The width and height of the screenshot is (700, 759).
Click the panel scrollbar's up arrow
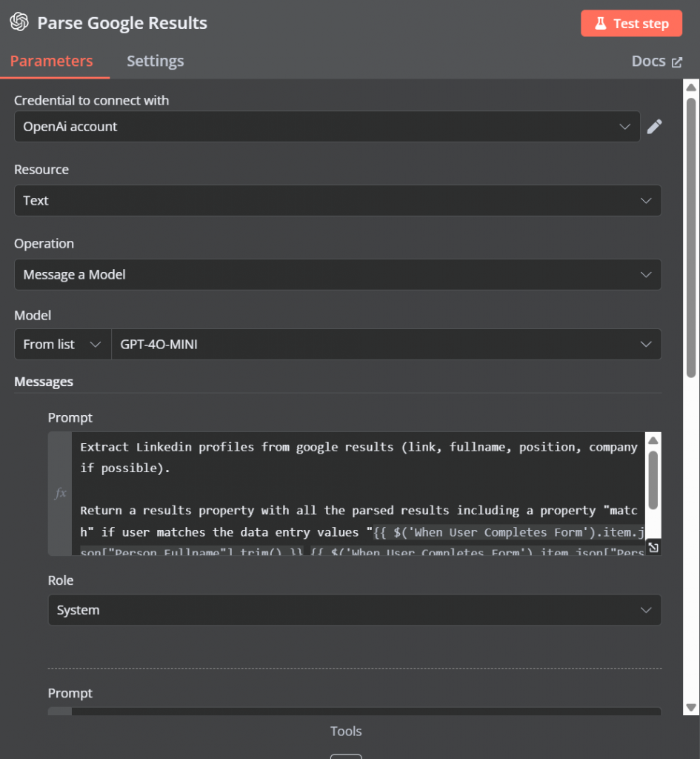click(x=690, y=87)
